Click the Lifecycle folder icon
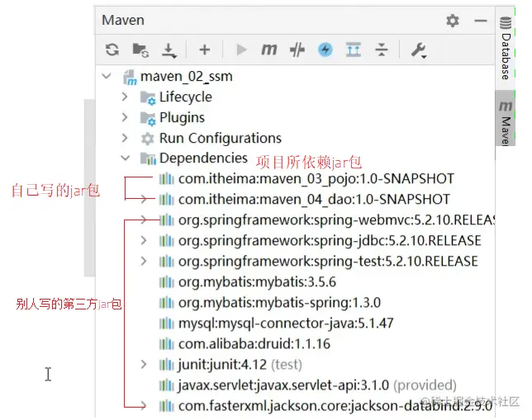Image resolution: width=532 pixels, height=420 pixels. 148,97
